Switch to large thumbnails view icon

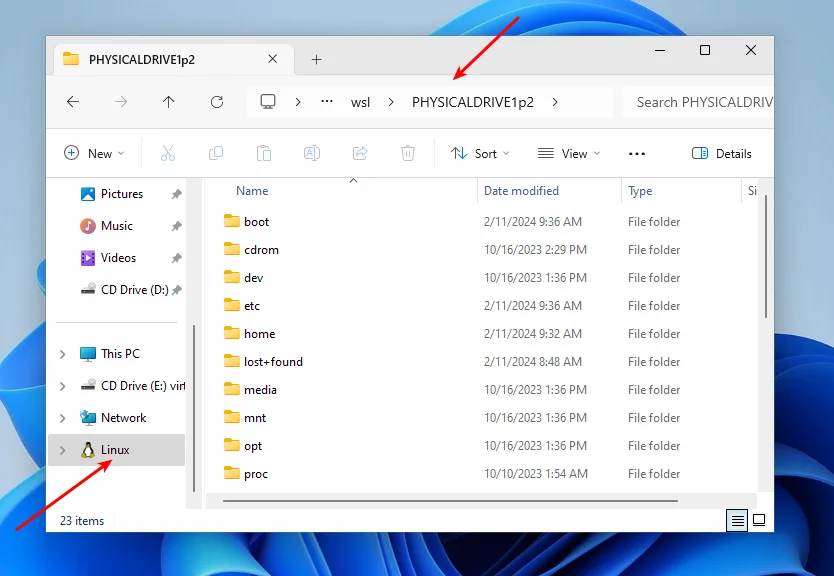(759, 520)
